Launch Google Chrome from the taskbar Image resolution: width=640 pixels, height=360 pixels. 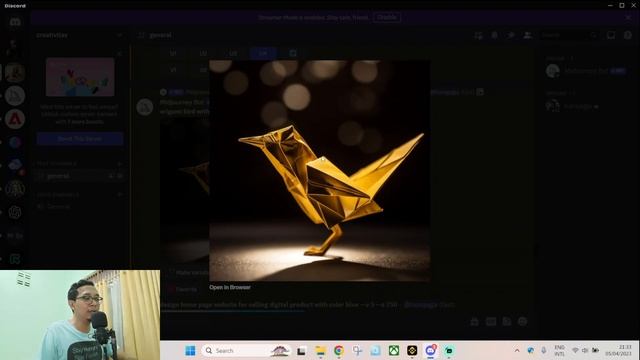pyautogui.click(x=339, y=351)
